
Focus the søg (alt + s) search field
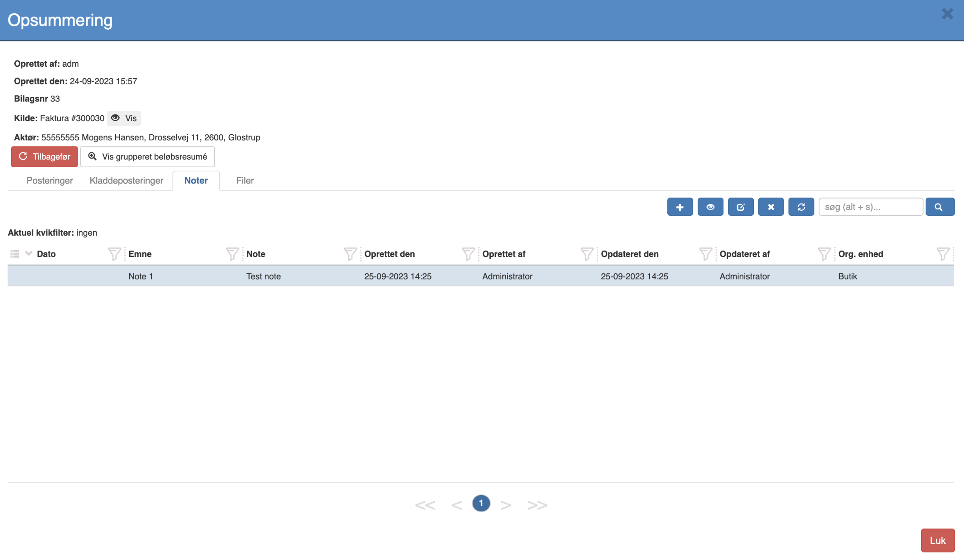click(871, 207)
